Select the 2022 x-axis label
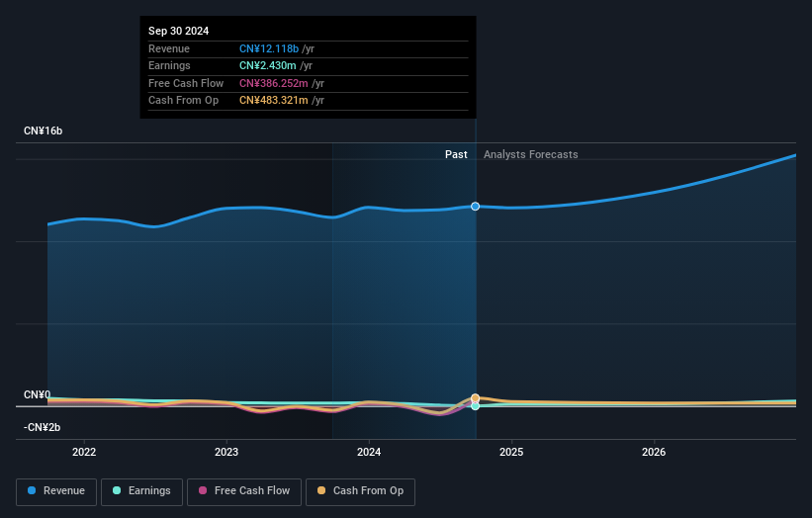The image size is (812, 518). [84, 452]
